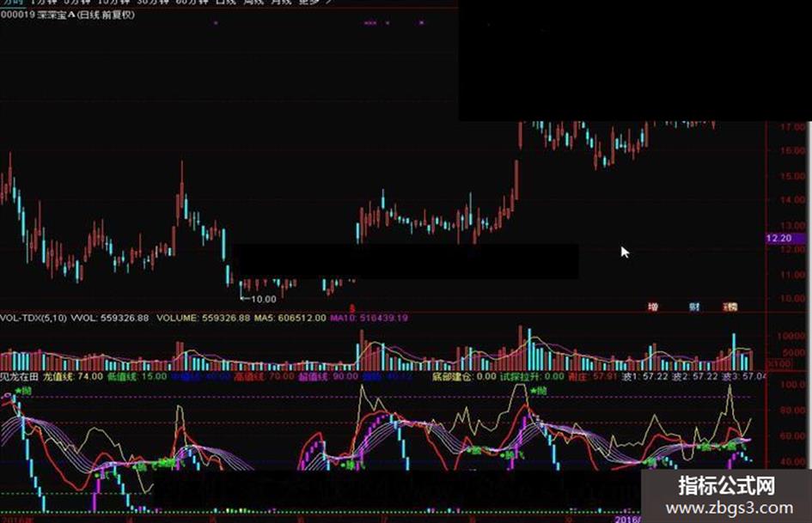Click 龙值线 74.00 label

coord(73,376)
